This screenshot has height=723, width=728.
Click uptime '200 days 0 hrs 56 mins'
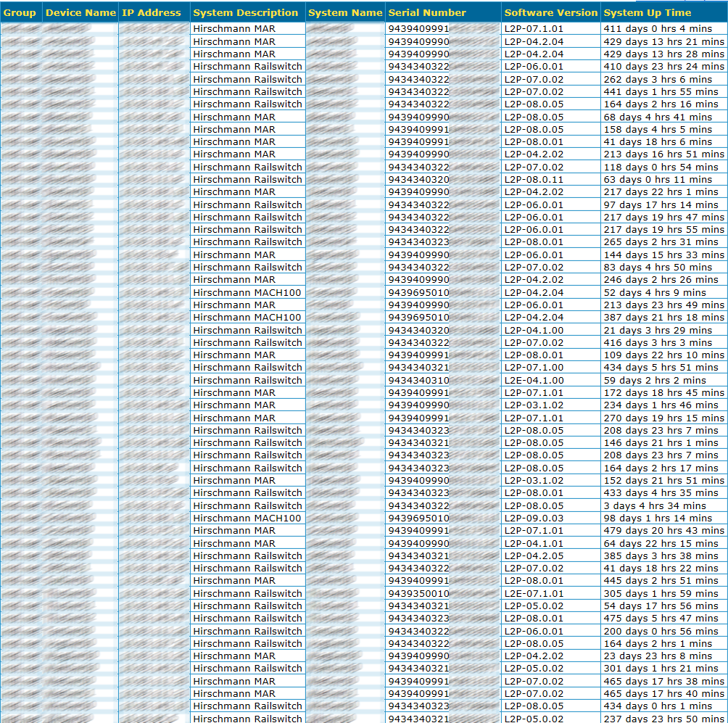[661, 631]
